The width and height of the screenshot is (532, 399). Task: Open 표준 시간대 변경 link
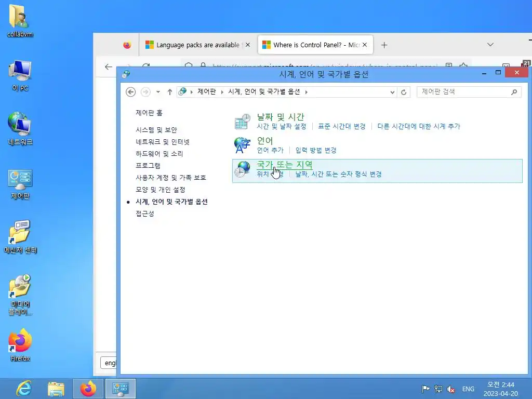click(x=342, y=127)
